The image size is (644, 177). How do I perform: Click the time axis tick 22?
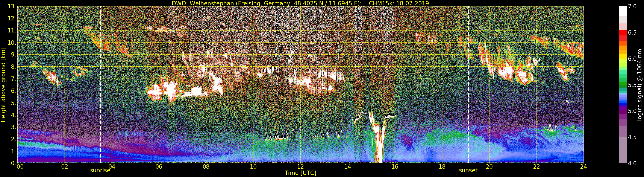[536, 166]
